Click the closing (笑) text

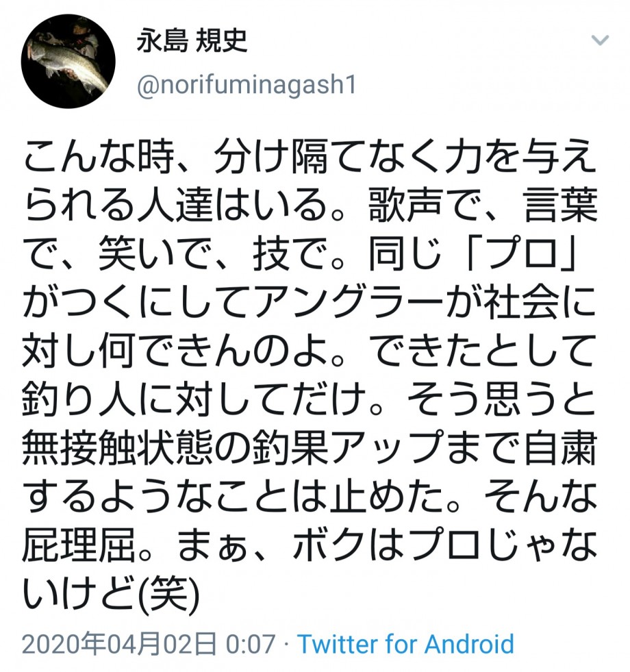pyautogui.click(x=170, y=595)
